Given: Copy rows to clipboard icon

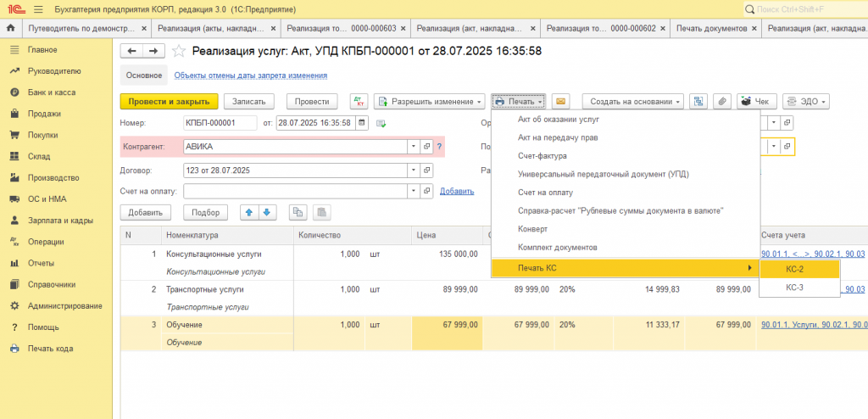Looking at the screenshot, I should 298,212.
